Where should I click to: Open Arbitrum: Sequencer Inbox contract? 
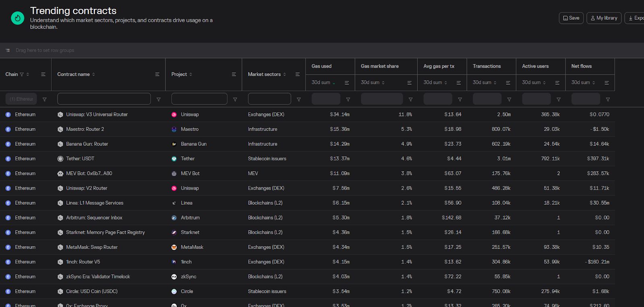pos(94,218)
